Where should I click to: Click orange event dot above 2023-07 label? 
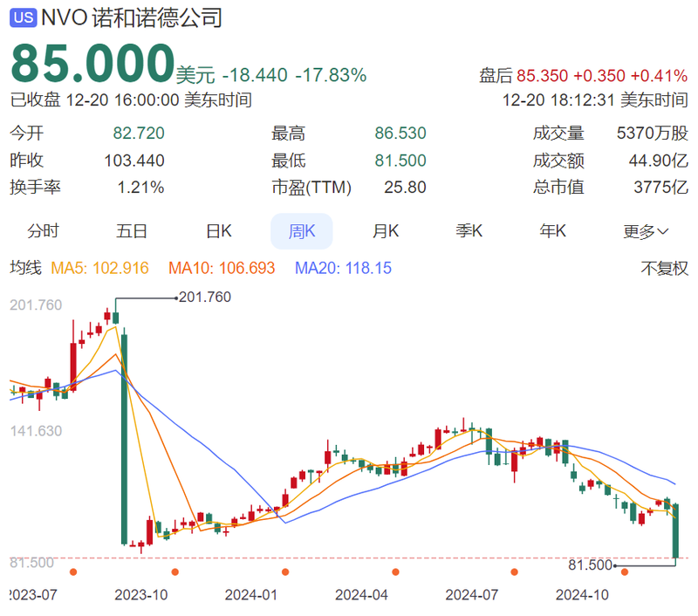pos(73,572)
